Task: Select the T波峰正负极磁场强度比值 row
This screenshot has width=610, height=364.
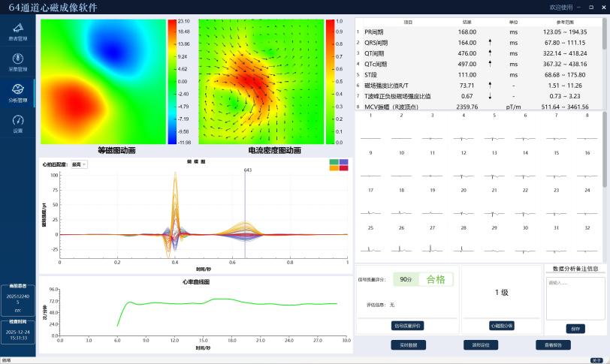Action: tap(479, 96)
